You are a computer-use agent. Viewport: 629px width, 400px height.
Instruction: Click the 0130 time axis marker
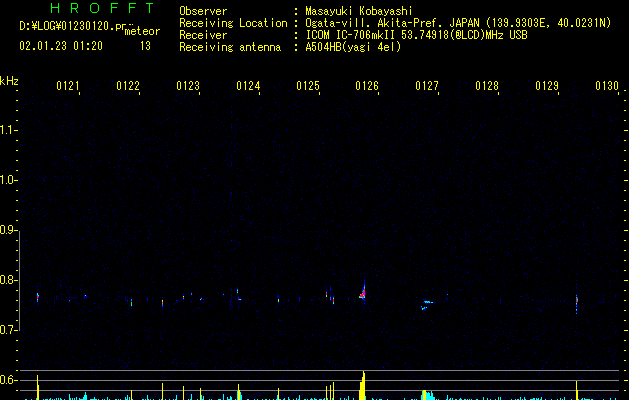(607, 86)
